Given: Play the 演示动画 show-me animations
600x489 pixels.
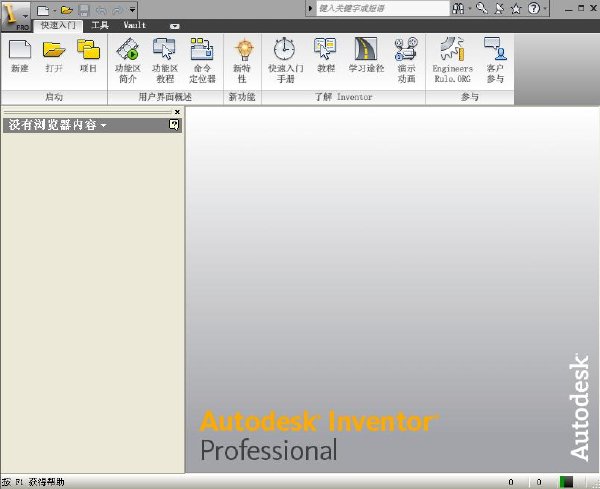Looking at the screenshot, I should [x=406, y=60].
